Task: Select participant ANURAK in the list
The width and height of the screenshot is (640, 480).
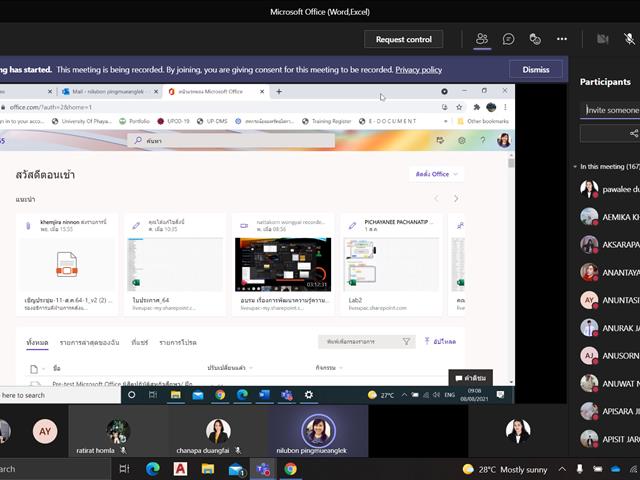Action: pyautogui.click(x=610, y=328)
